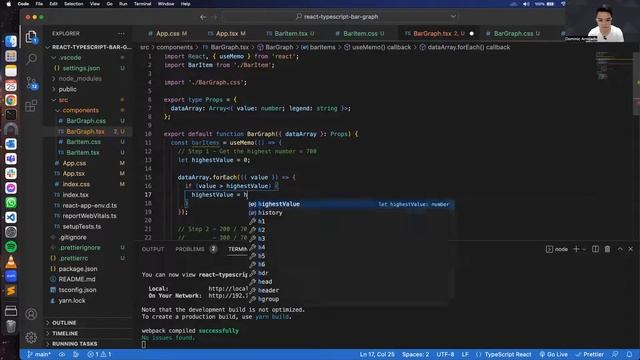Click Prettier in the status bar
Screen dimensions: 640x360
click(589, 354)
